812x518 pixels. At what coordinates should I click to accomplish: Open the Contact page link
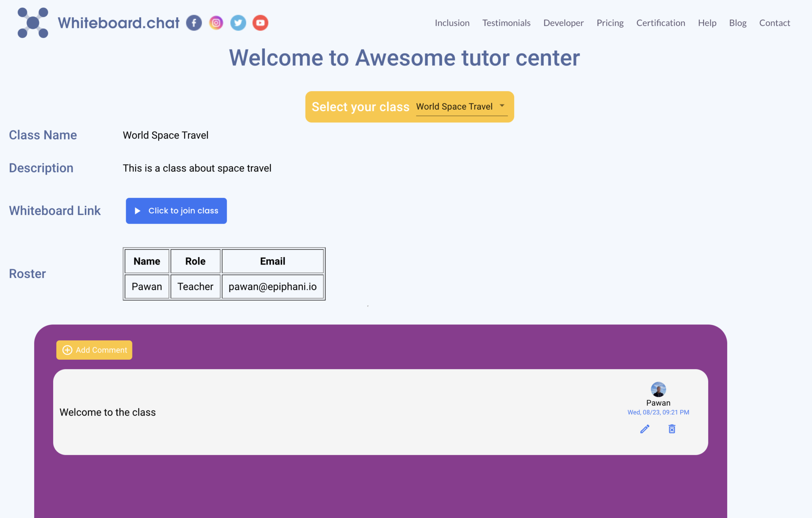coord(774,23)
